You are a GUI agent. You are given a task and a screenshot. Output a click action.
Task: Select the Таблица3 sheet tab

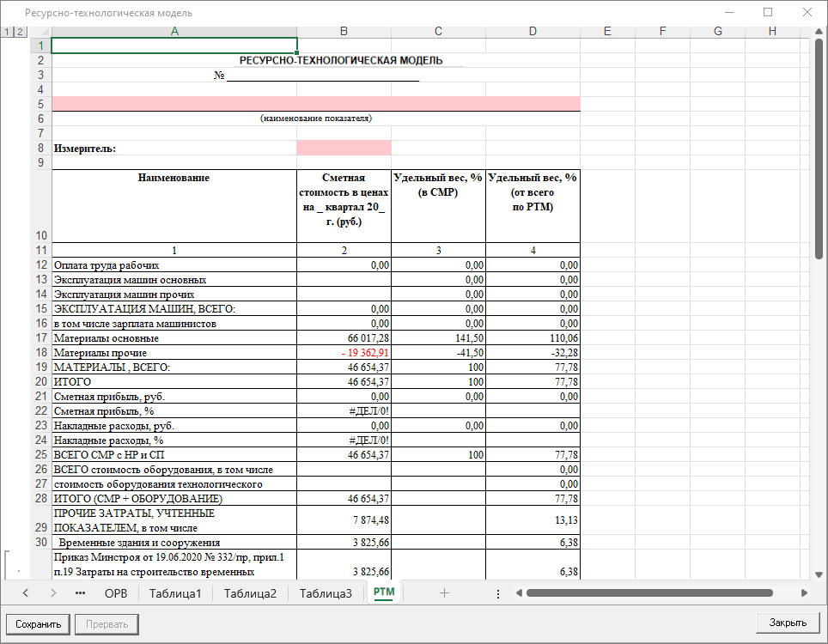point(326,592)
